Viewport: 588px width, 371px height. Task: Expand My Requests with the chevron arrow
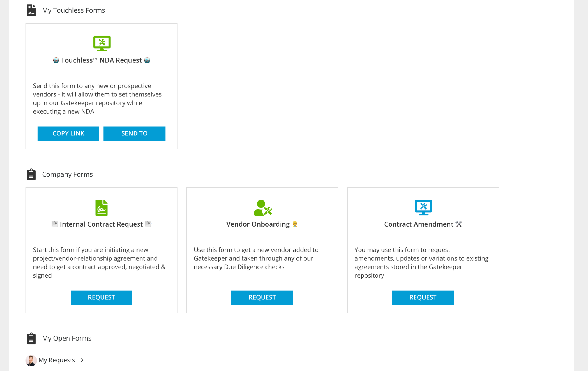click(82, 360)
